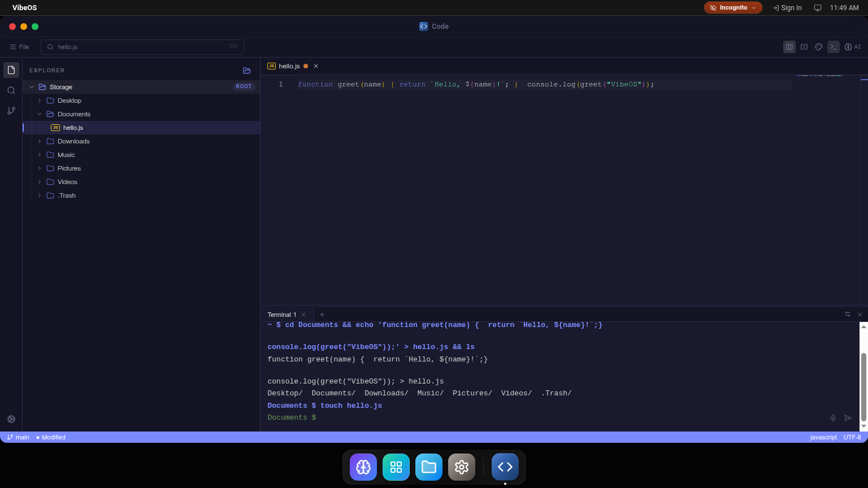868x488 pixels.
Task: Click the VibeOS menu in top bar
Action: click(25, 8)
